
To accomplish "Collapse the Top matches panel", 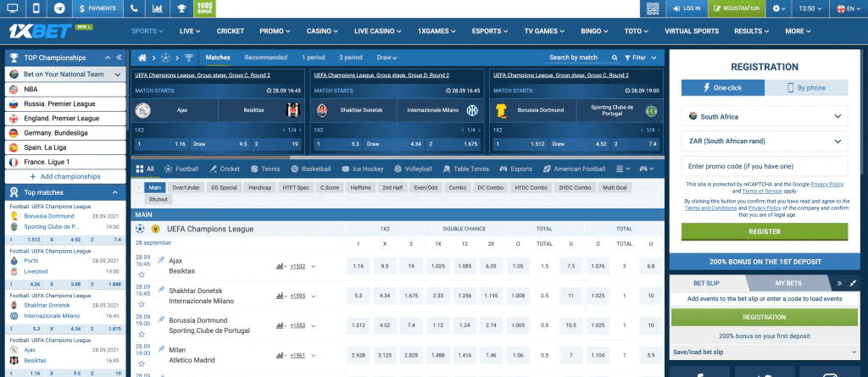I will pyautogui.click(x=115, y=192).
